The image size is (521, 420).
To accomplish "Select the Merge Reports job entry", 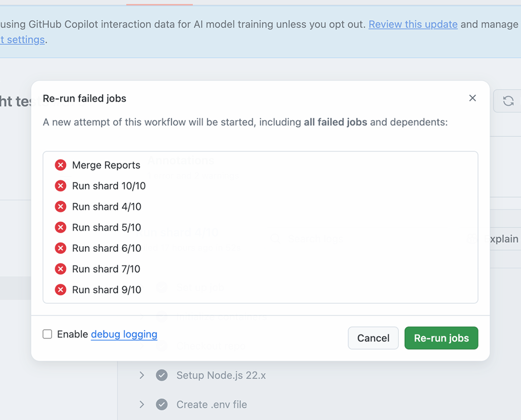I will [x=106, y=165].
